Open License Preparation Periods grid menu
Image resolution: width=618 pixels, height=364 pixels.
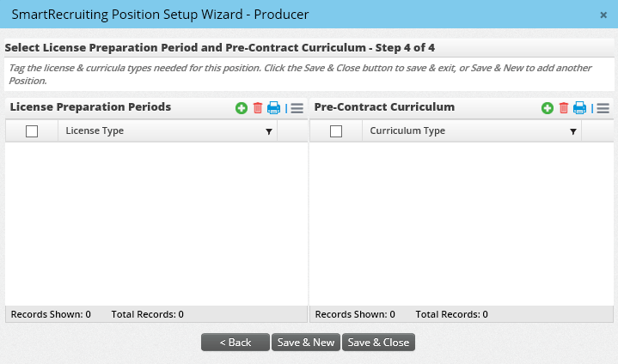point(297,108)
